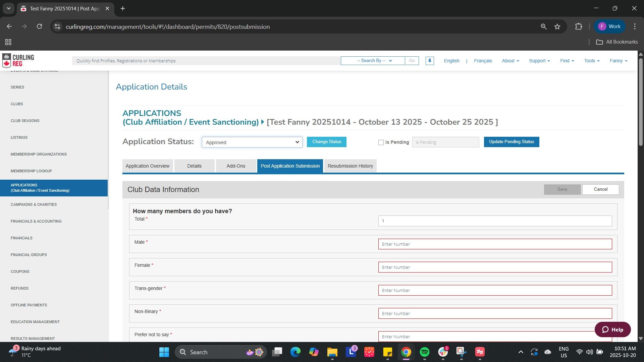Expand the Search By dropdown
This screenshot has height=362, width=644.
pyautogui.click(x=373, y=61)
